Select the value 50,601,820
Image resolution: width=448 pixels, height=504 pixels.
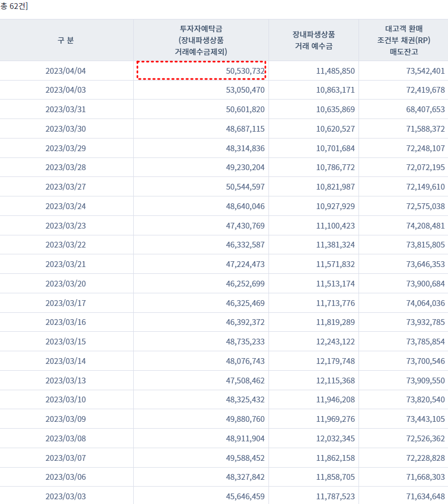[x=245, y=110]
